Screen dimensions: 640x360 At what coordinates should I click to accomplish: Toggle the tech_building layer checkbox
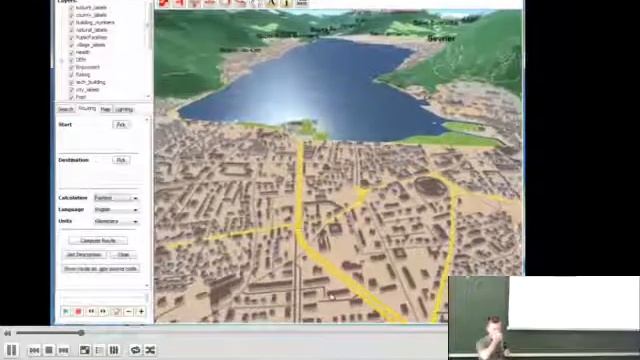coord(71,82)
